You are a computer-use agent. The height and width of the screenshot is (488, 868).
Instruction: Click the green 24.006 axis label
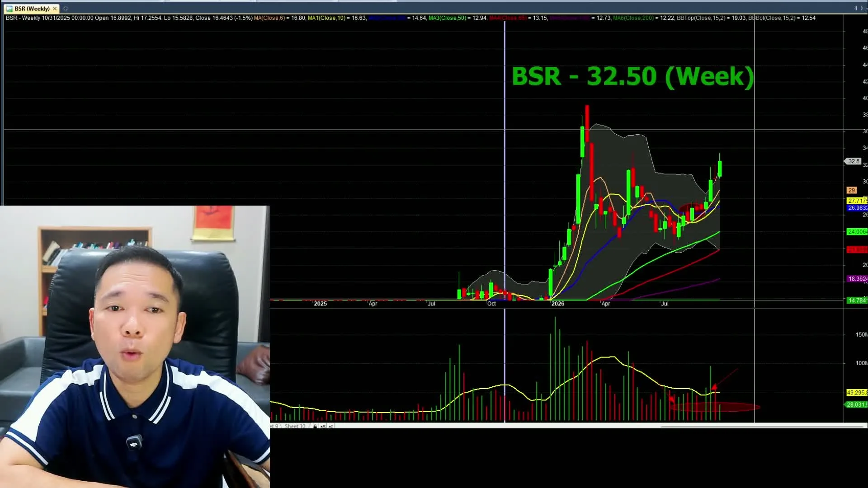pyautogui.click(x=857, y=232)
